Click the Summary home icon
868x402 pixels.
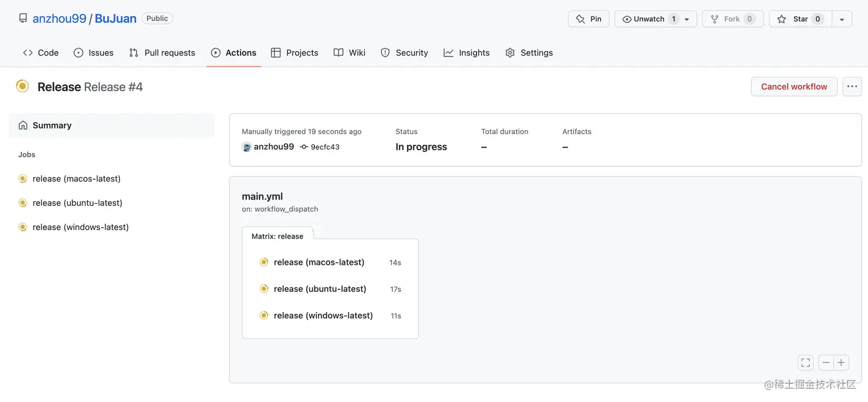[x=23, y=125]
